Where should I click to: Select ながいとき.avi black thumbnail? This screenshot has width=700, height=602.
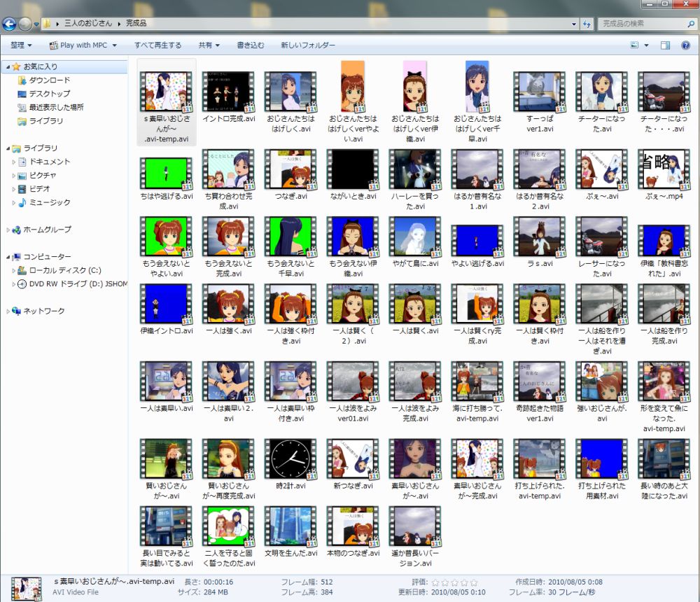(x=353, y=169)
